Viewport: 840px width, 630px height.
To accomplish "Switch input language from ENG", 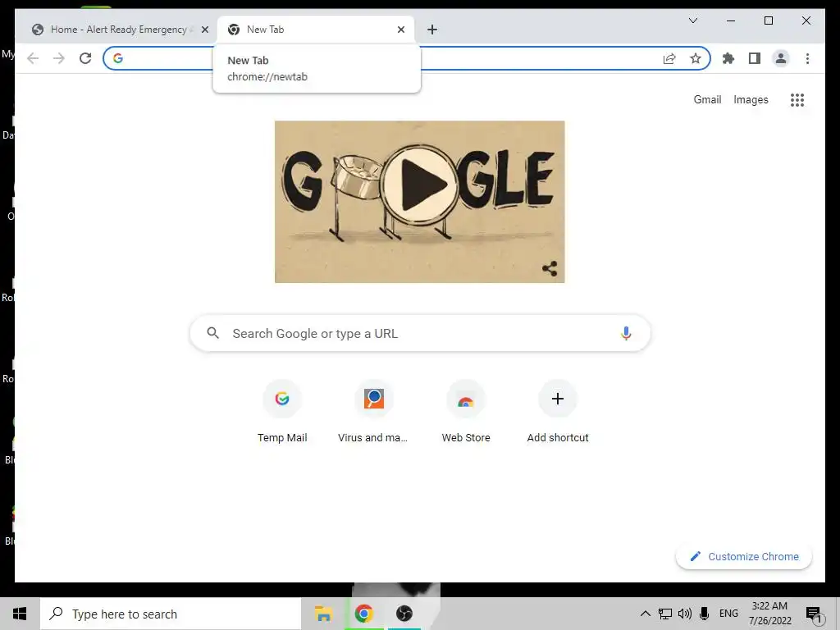I will pyautogui.click(x=728, y=614).
